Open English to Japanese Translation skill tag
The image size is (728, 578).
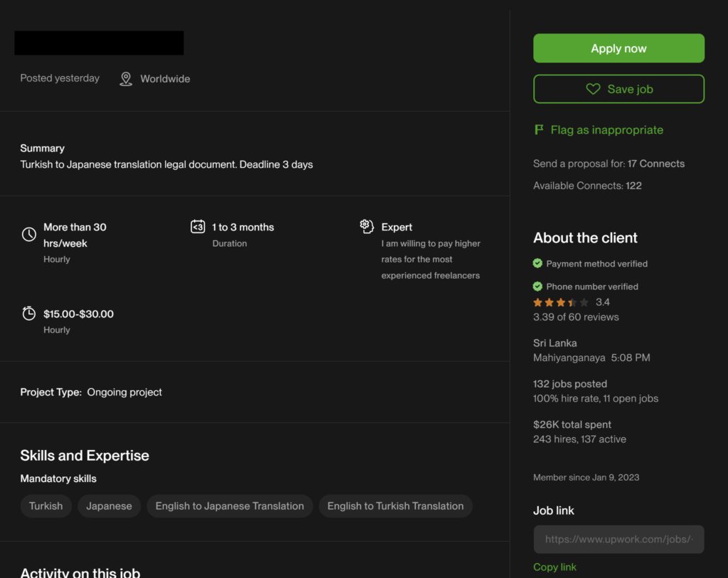coord(230,506)
